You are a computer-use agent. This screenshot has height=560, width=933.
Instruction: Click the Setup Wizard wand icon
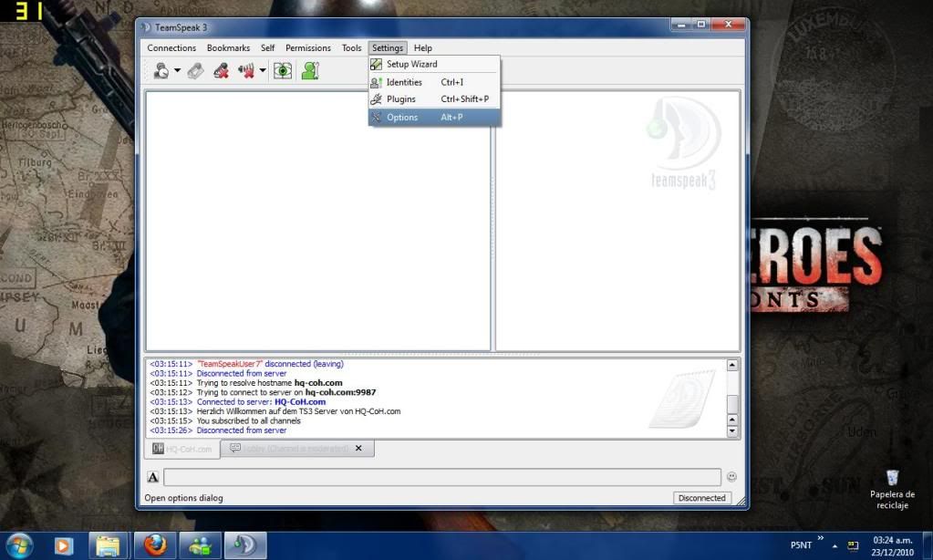click(x=376, y=64)
